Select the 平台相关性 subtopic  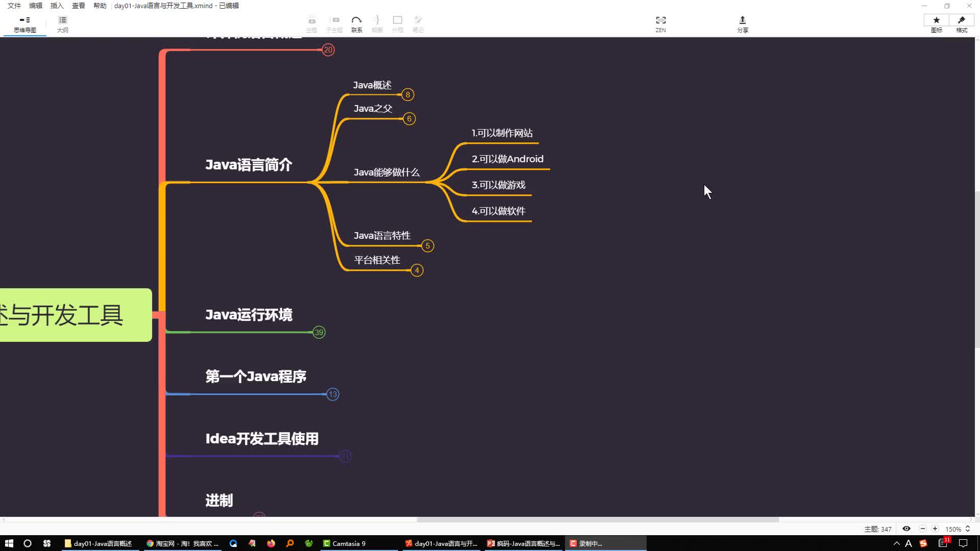click(377, 260)
